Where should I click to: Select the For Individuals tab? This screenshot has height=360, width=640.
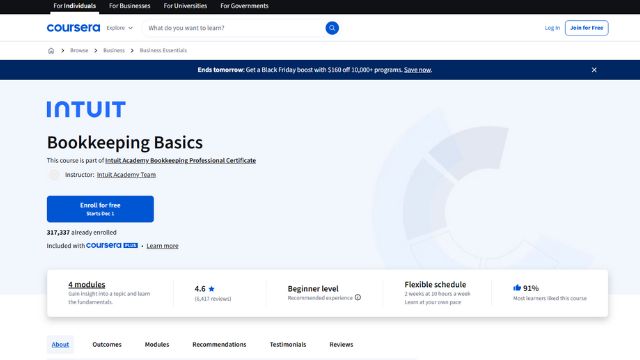[x=74, y=6]
